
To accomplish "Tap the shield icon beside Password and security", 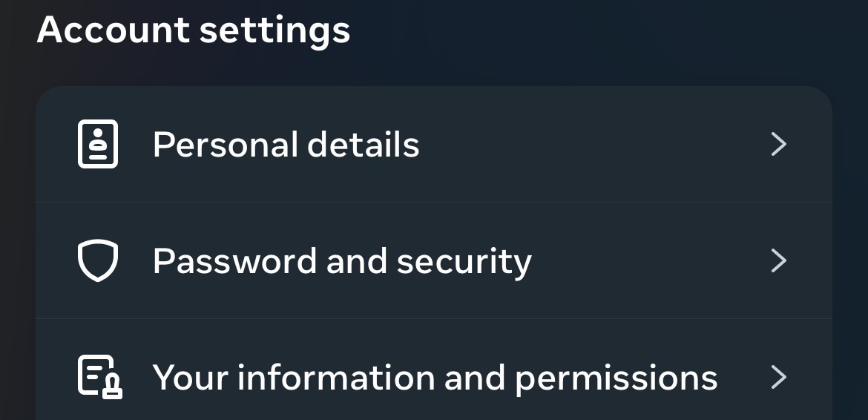I will 97,260.
